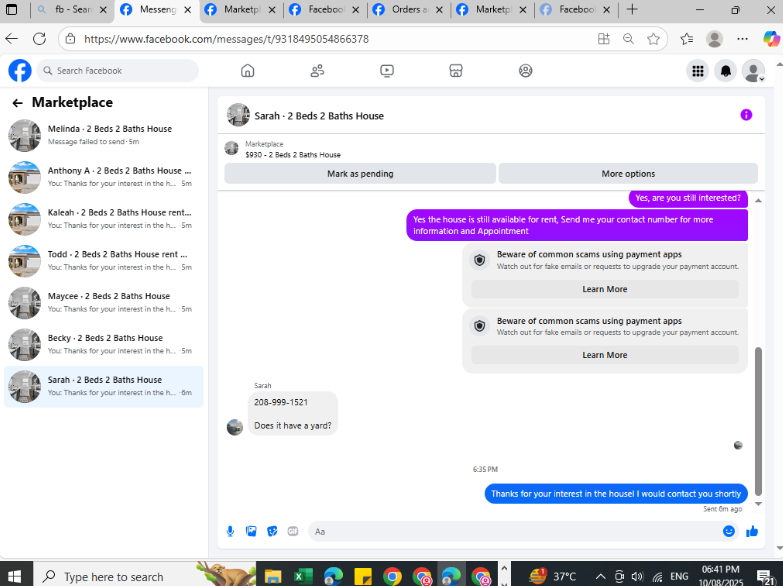Open Melinda conversation
Viewport: 783px width, 586px height.
click(x=103, y=135)
